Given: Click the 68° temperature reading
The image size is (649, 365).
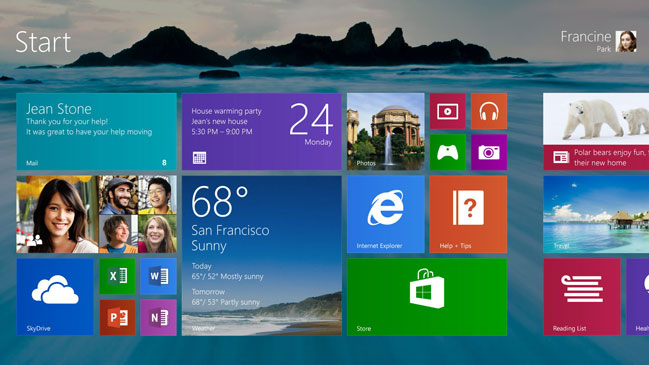Looking at the screenshot, I should pyautogui.click(x=219, y=201).
